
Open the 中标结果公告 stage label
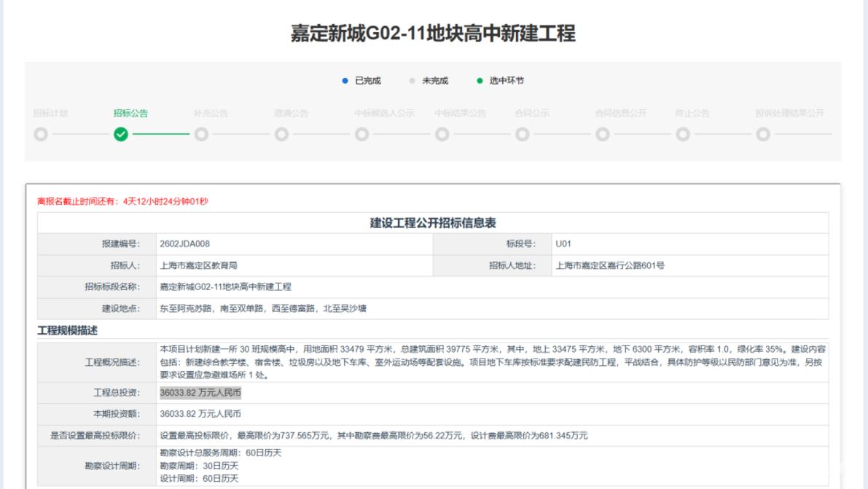pyautogui.click(x=461, y=113)
